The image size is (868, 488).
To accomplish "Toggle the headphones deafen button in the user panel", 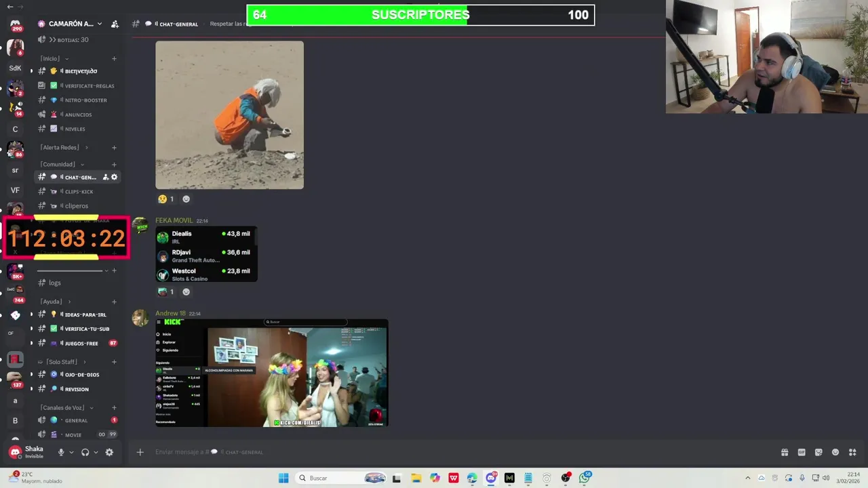I will 85,452.
